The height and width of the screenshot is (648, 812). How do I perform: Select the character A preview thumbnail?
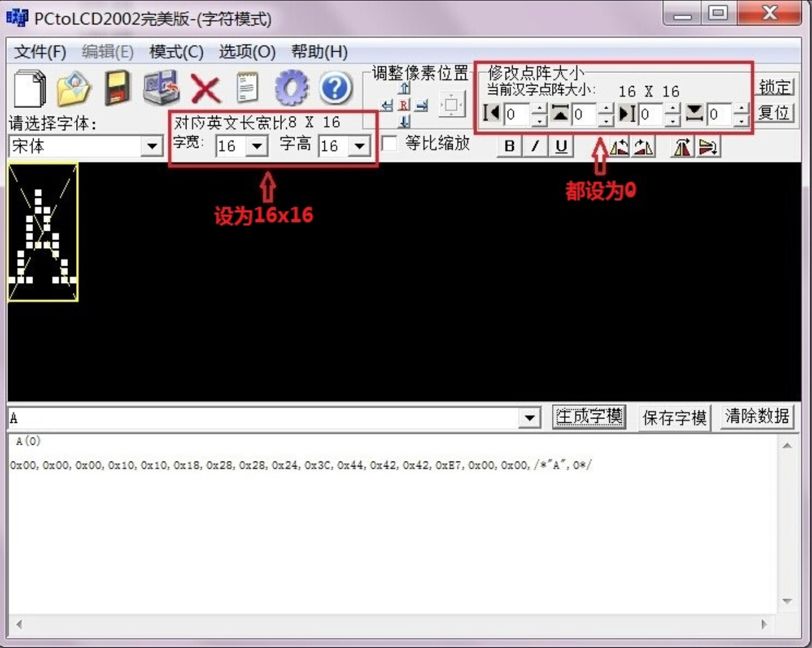pyautogui.click(x=43, y=233)
